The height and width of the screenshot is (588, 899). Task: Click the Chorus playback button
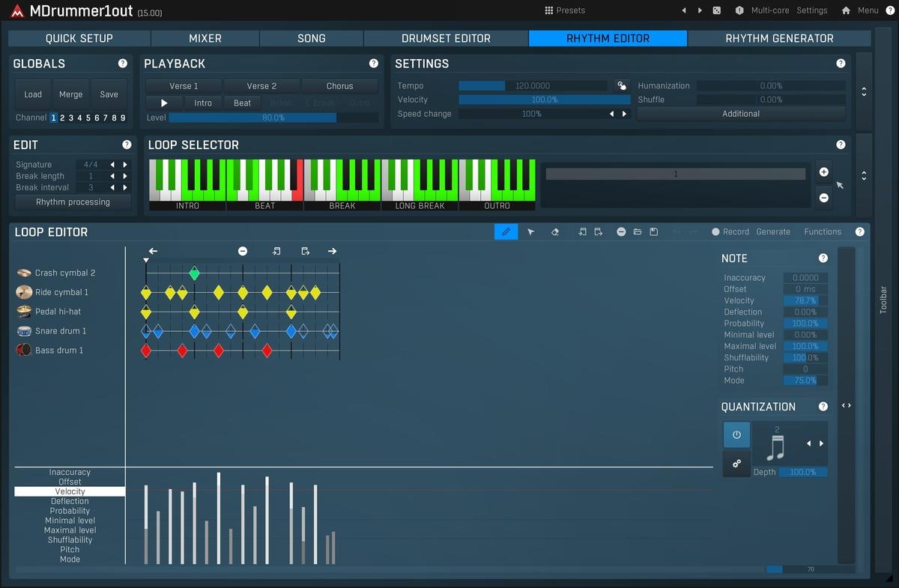[x=339, y=86]
